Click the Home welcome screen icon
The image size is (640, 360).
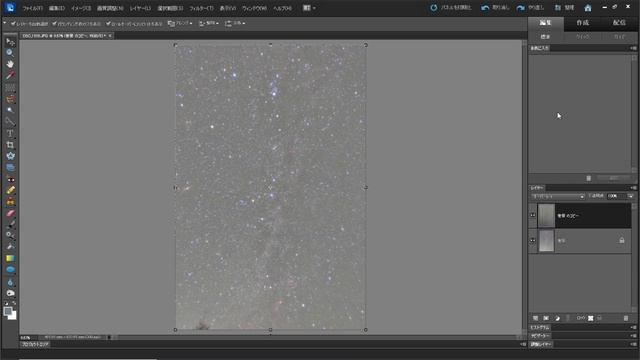[x=588, y=8]
